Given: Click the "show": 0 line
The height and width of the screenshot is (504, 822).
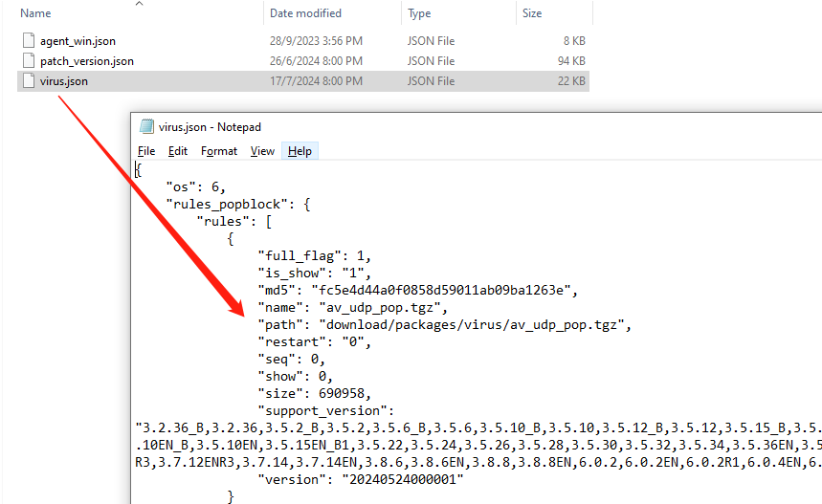Looking at the screenshot, I should (x=295, y=377).
